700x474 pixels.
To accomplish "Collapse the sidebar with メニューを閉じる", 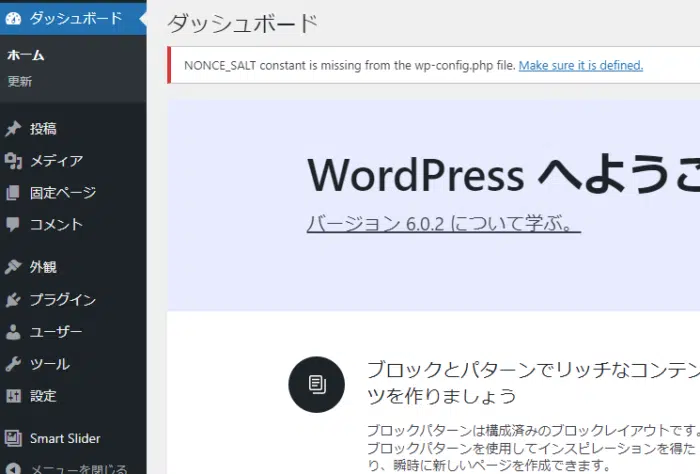I will 78,468.
